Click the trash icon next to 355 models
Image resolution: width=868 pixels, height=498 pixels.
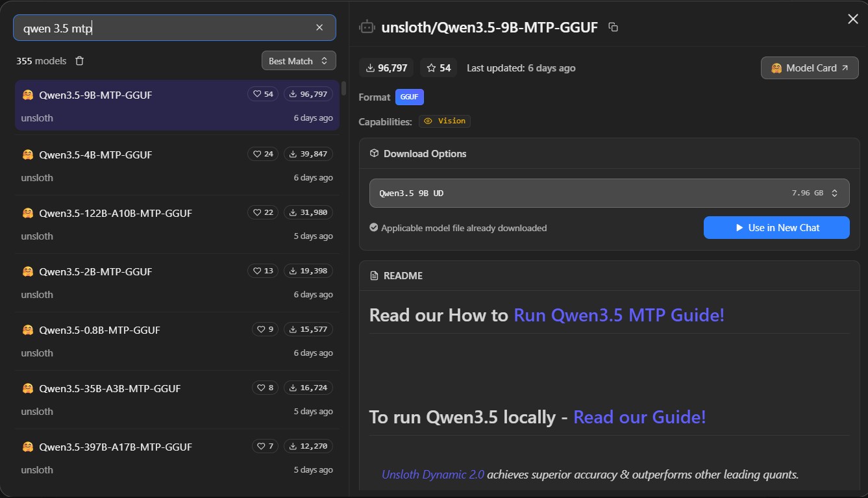pyautogui.click(x=79, y=61)
